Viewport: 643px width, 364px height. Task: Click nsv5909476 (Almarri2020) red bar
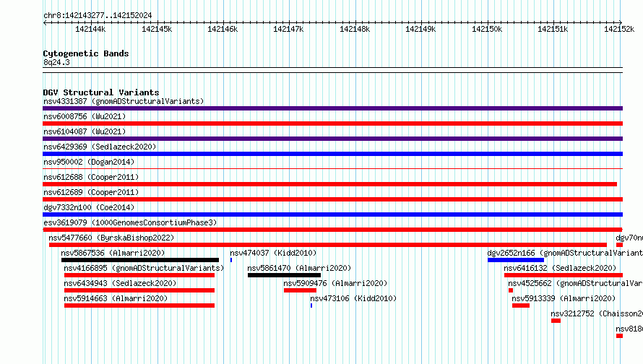[x=300, y=290]
